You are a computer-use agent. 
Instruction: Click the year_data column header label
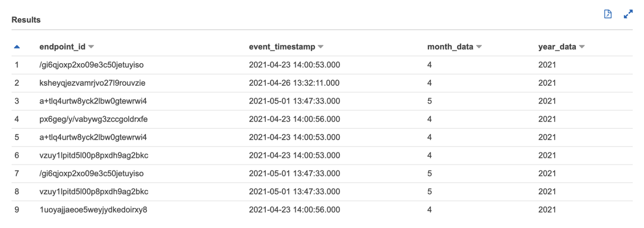pyautogui.click(x=557, y=47)
